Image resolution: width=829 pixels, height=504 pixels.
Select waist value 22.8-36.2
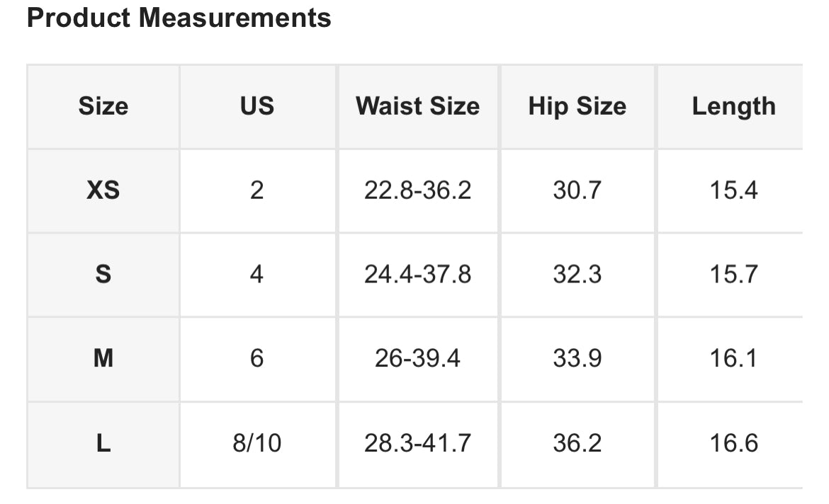tap(417, 190)
